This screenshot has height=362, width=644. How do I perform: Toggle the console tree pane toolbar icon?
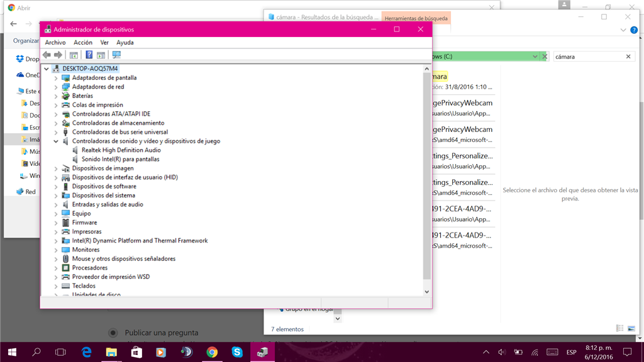point(74,55)
